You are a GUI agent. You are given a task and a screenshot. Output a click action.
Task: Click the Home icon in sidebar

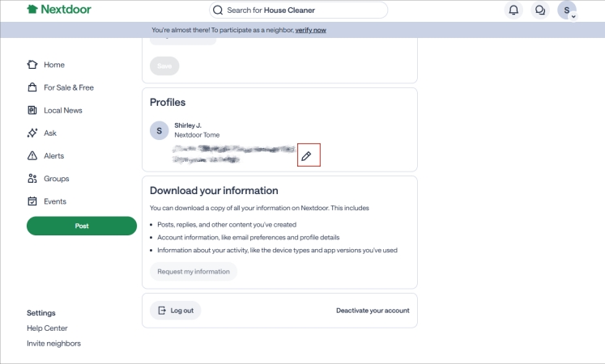[x=32, y=65]
